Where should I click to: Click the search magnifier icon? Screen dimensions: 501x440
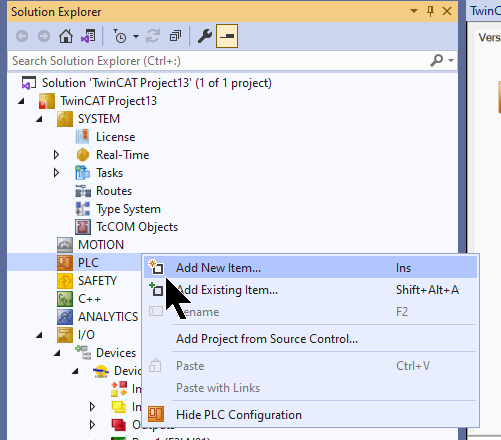pyautogui.click(x=436, y=61)
